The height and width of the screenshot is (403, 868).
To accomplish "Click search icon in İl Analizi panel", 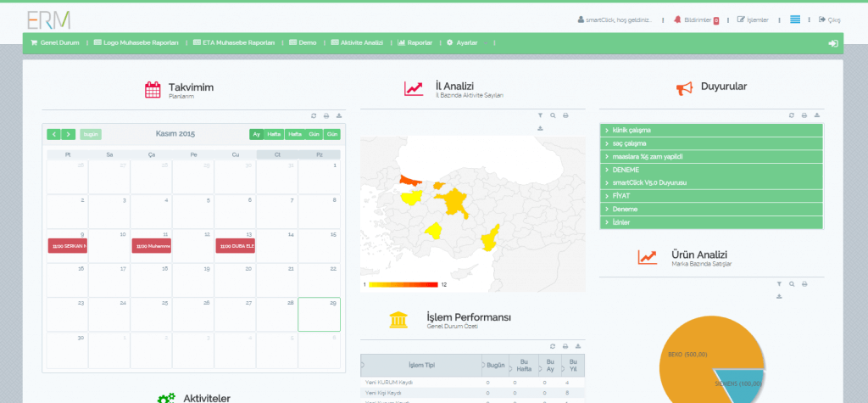I will [553, 115].
